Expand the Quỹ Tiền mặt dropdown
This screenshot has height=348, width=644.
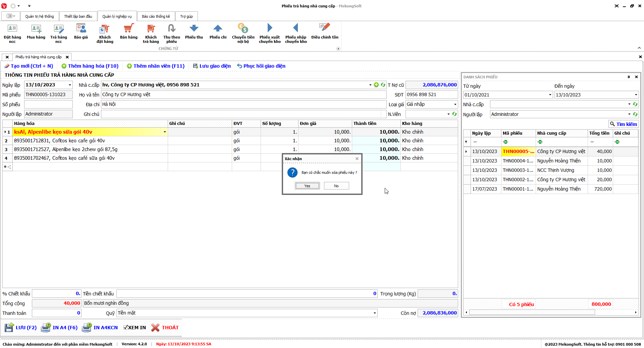(374, 313)
